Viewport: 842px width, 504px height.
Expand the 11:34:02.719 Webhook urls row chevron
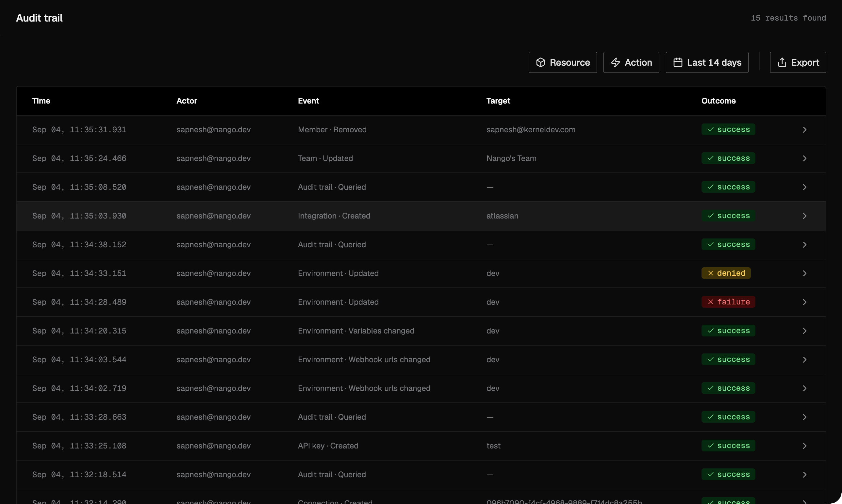[x=804, y=388]
